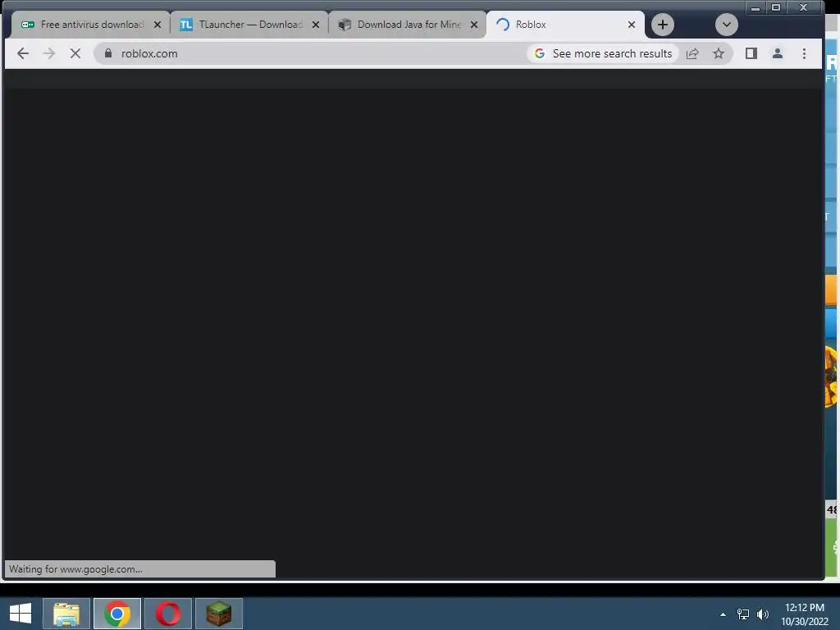This screenshot has width=840, height=630.
Task: Select the Roblox tab
Action: coord(565,25)
